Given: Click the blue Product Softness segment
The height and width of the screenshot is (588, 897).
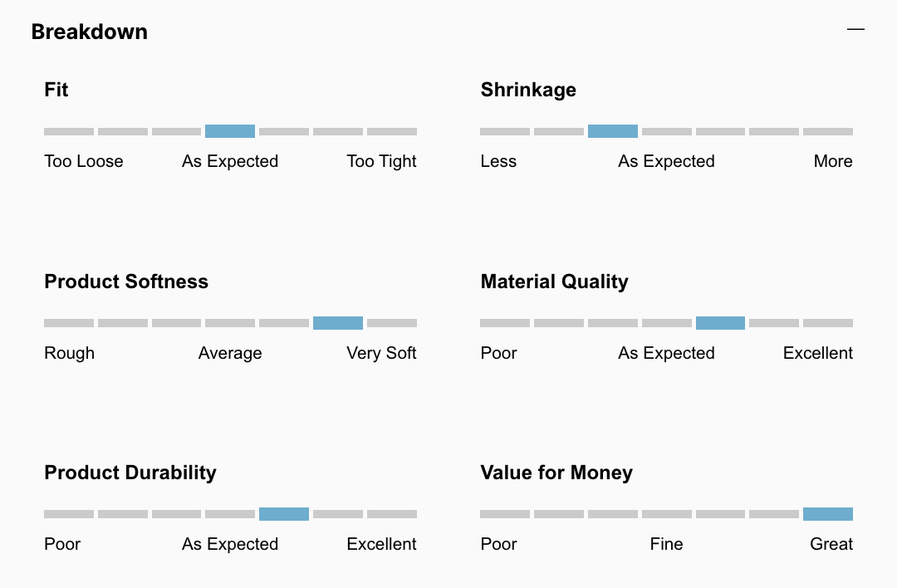Looking at the screenshot, I should [338, 323].
